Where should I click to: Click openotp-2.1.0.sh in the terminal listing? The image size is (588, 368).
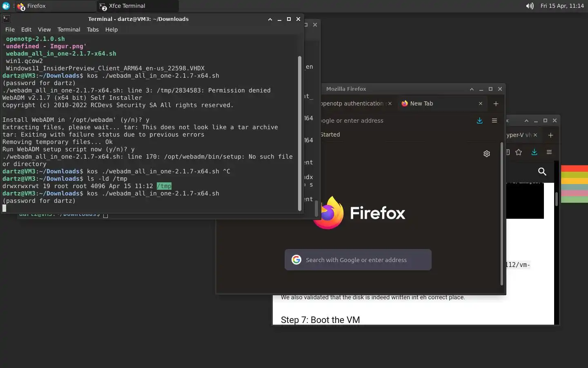(x=35, y=39)
